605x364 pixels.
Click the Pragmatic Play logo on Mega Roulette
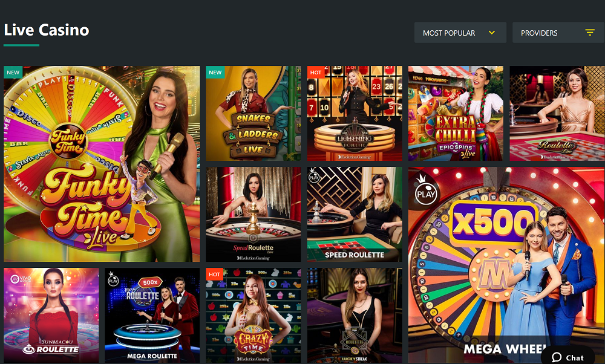coord(113,278)
